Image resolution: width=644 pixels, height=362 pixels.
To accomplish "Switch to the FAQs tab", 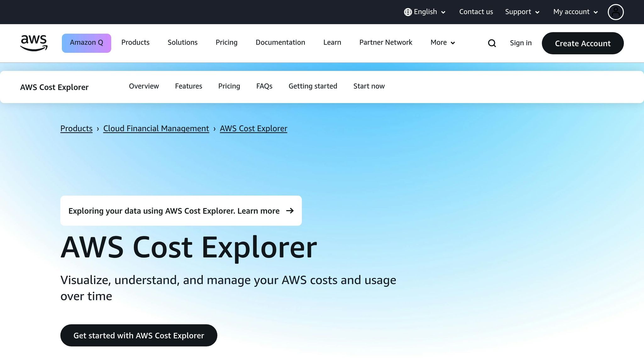I will pos(264,86).
